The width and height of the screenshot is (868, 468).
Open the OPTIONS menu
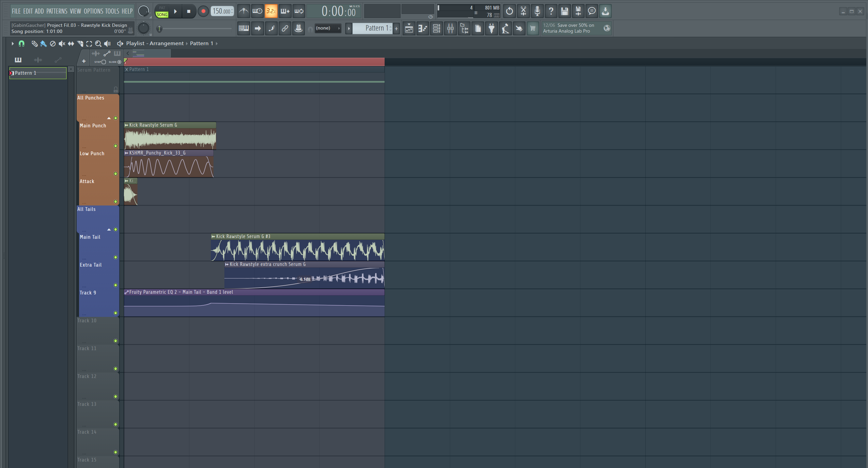pyautogui.click(x=93, y=11)
